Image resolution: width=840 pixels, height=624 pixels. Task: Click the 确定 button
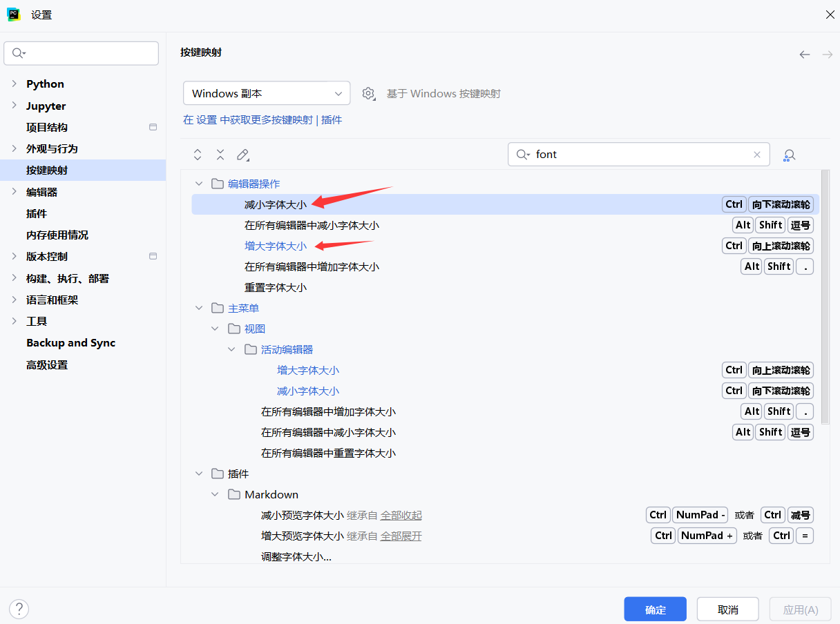[x=655, y=610]
